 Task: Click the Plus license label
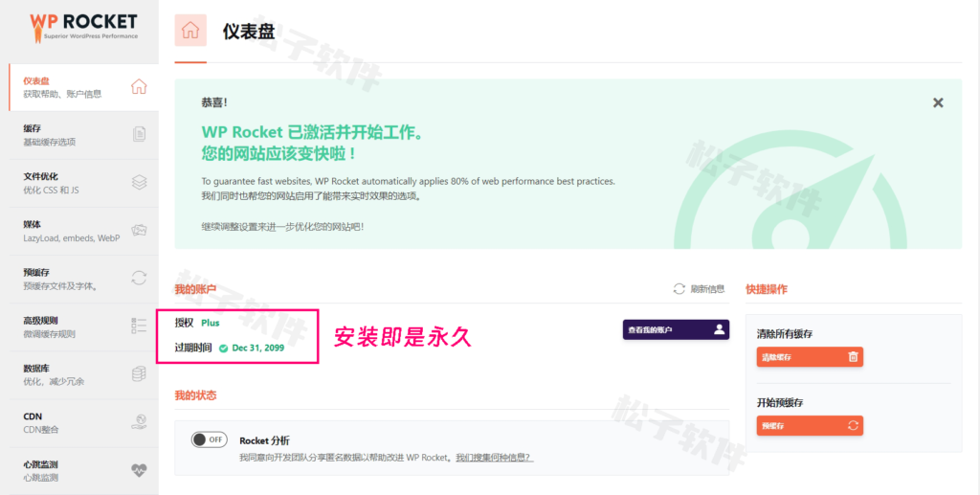(210, 323)
